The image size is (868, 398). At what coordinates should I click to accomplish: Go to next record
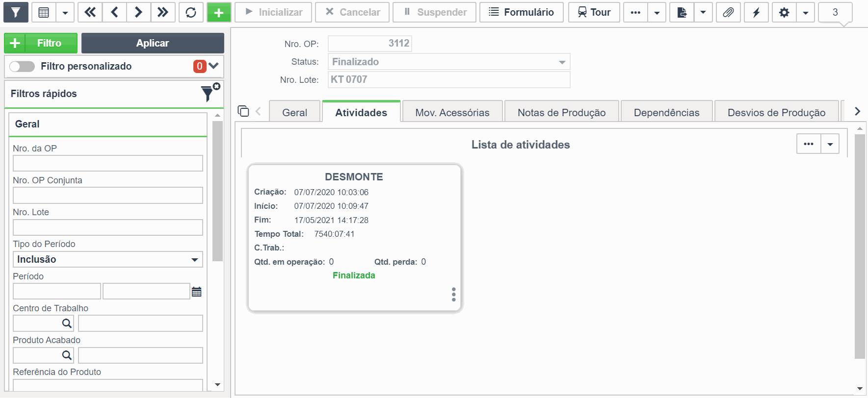(x=139, y=12)
